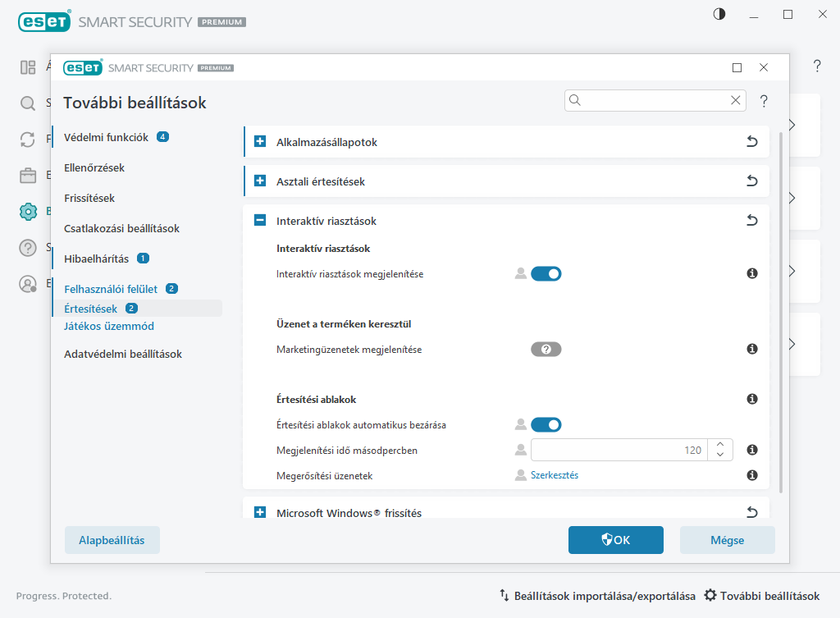The height and width of the screenshot is (618, 840).
Task: Click the revert arrow for Interaktív riasztások
Action: coord(751,221)
